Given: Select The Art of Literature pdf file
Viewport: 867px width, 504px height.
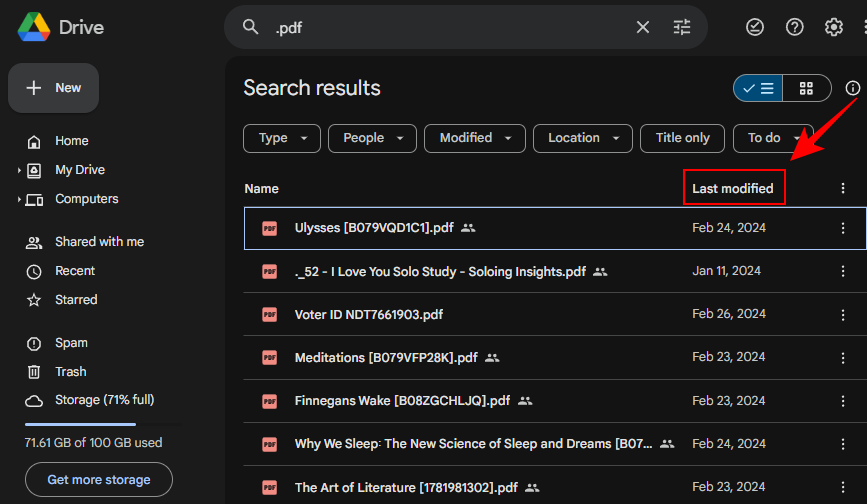Looking at the screenshot, I should [x=406, y=487].
